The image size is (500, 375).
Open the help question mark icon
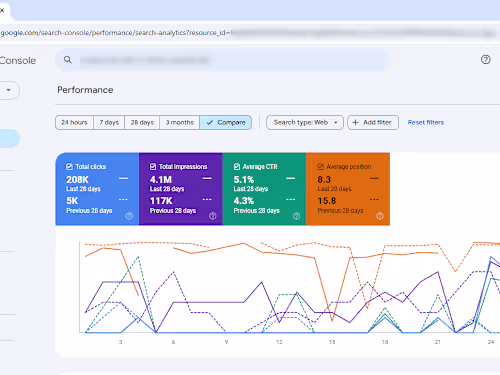tap(485, 60)
